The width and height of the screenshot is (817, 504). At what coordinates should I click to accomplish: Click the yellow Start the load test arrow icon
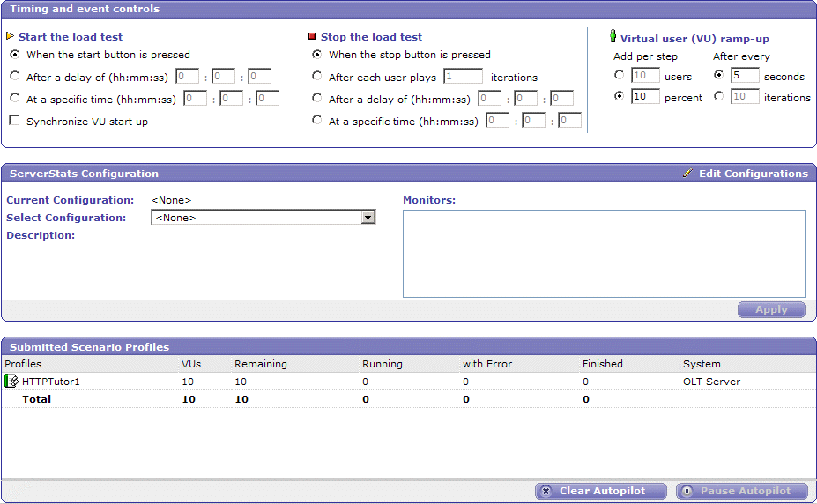[x=10, y=36]
